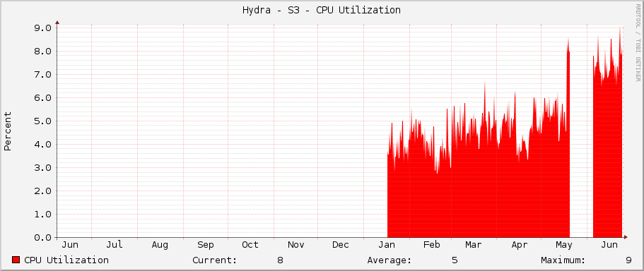644x271 pixels.
Task: Click the 'Jul' x-axis label
Action: click(115, 245)
